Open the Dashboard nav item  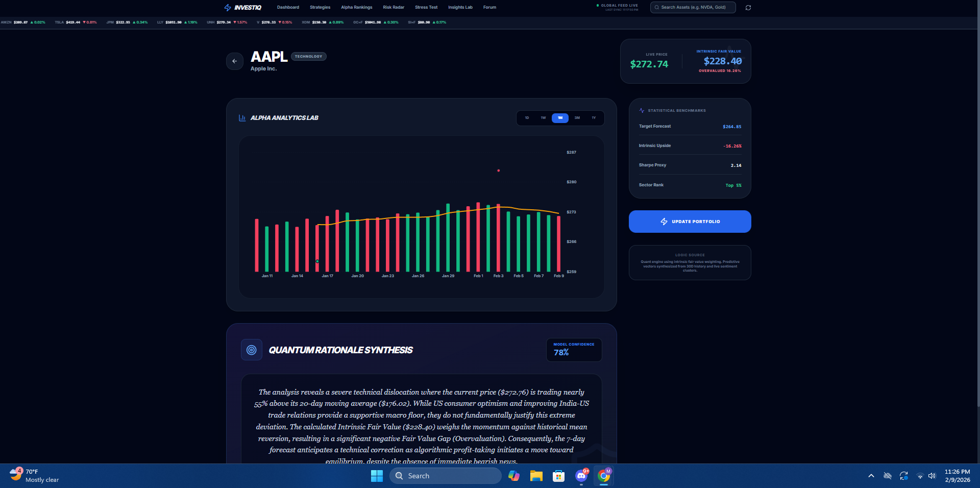click(x=288, y=8)
